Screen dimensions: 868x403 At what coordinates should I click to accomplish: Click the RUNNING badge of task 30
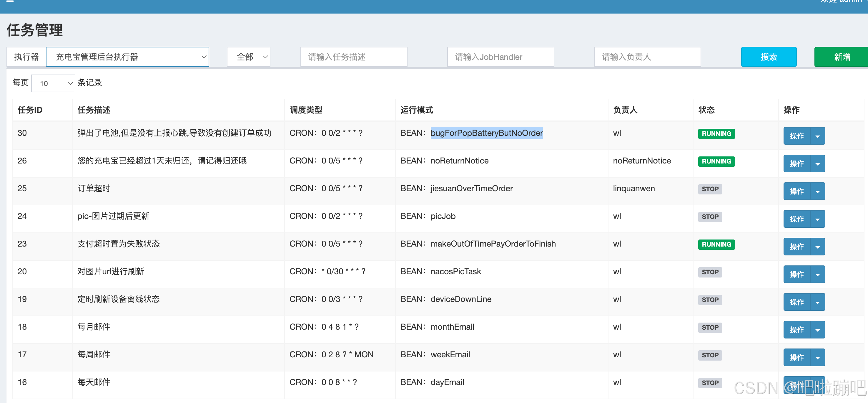tap(716, 133)
